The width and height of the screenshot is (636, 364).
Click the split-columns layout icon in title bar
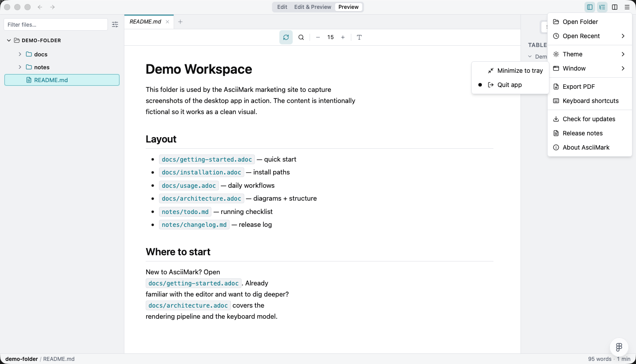coord(615,7)
